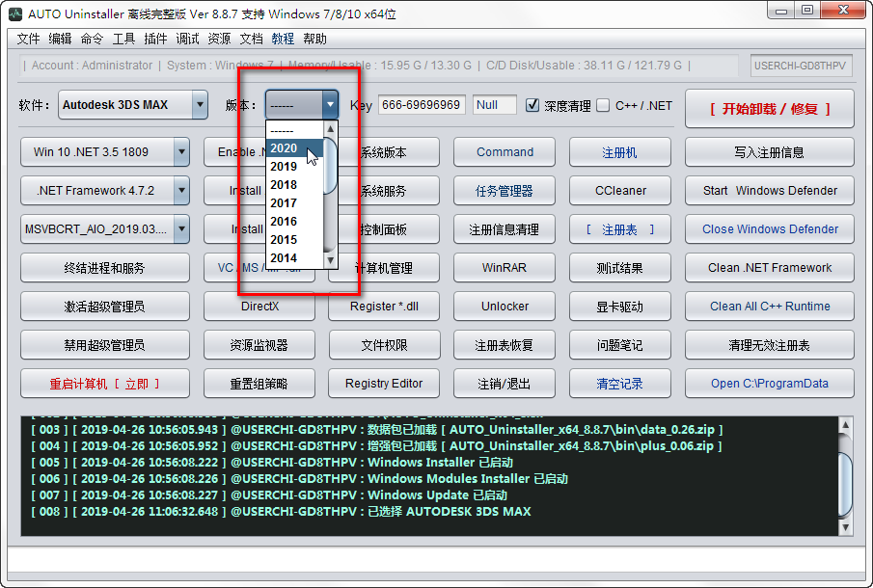Click Clean All C++ Runtime

[x=770, y=306]
